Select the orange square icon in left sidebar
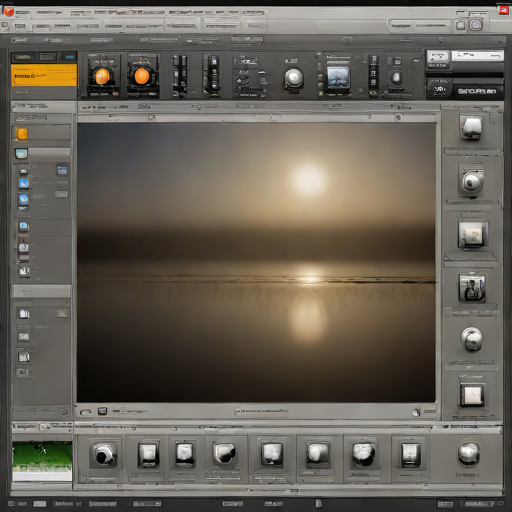Image resolution: width=512 pixels, height=512 pixels. pyautogui.click(x=22, y=134)
